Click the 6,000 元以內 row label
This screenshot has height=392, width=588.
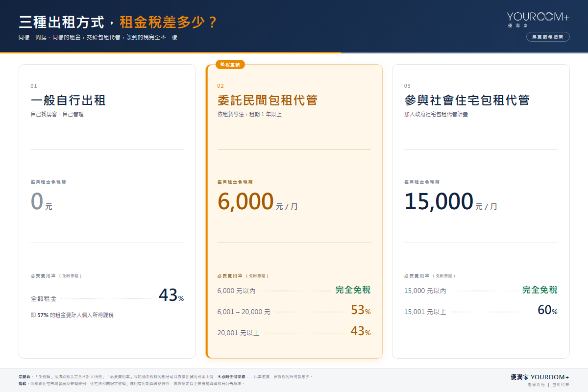[236, 291]
